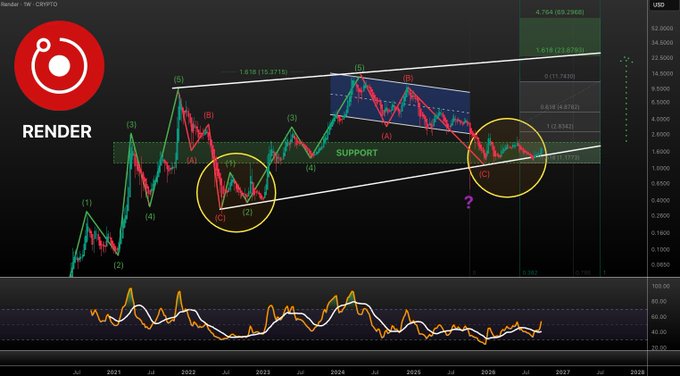Click the 1.0000 price axis value
This screenshot has width=680, height=376.
(x=660, y=168)
